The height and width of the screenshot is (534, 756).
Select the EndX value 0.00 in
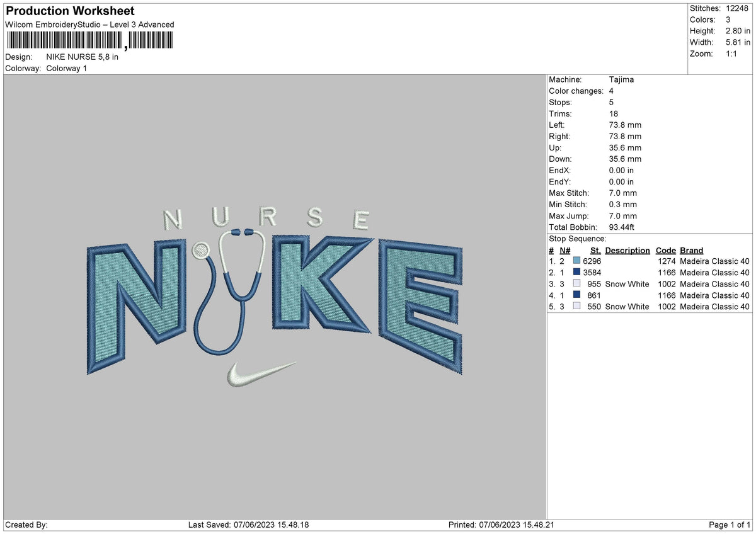pyautogui.click(x=622, y=170)
